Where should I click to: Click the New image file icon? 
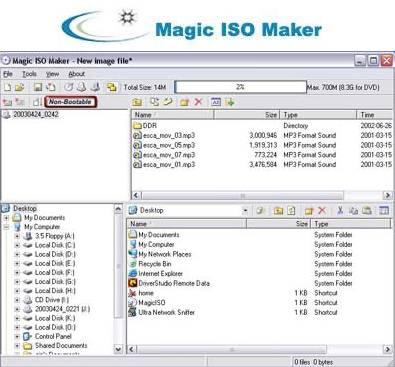[8, 87]
